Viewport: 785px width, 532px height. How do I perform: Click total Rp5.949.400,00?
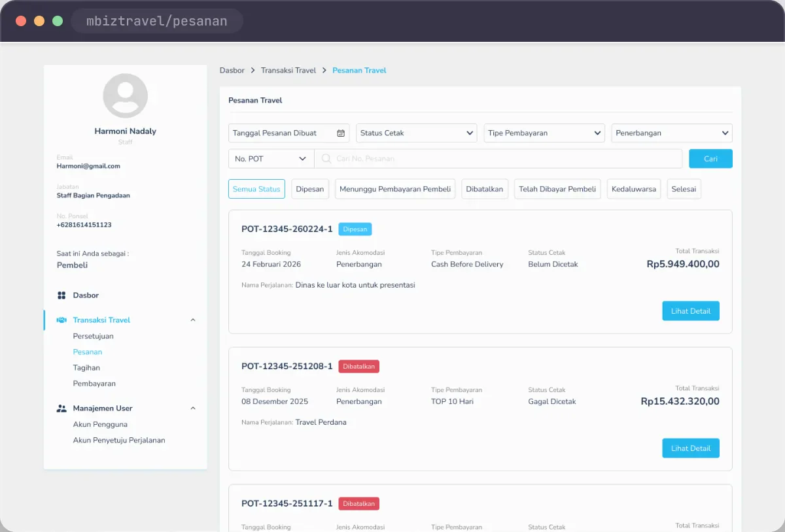pos(683,265)
